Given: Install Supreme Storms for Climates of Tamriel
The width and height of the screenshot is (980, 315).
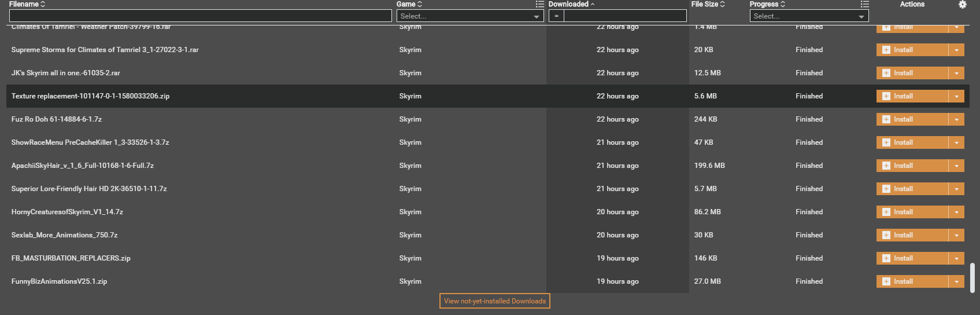Looking at the screenshot, I should coord(912,50).
